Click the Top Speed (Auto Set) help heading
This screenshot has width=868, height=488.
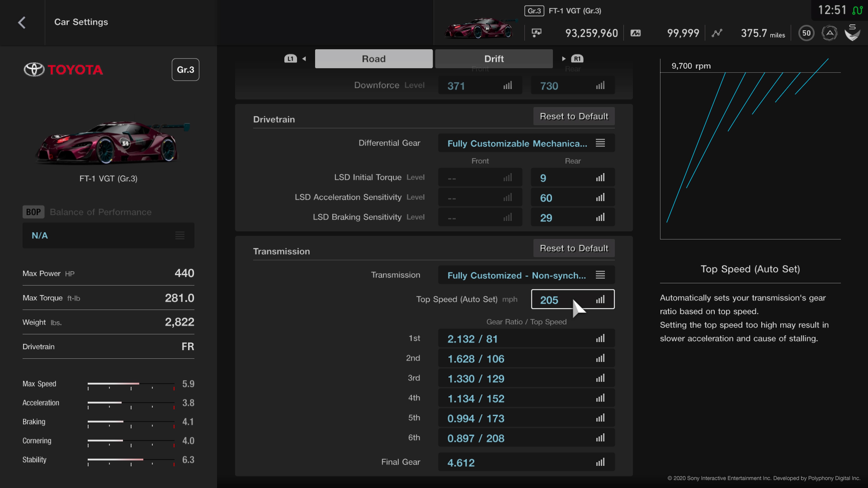click(x=750, y=269)
